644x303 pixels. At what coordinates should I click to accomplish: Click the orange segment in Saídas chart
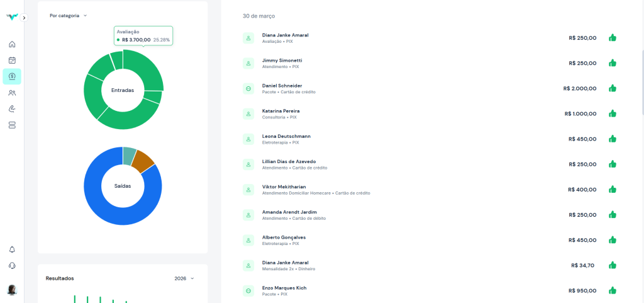point(144,161)
